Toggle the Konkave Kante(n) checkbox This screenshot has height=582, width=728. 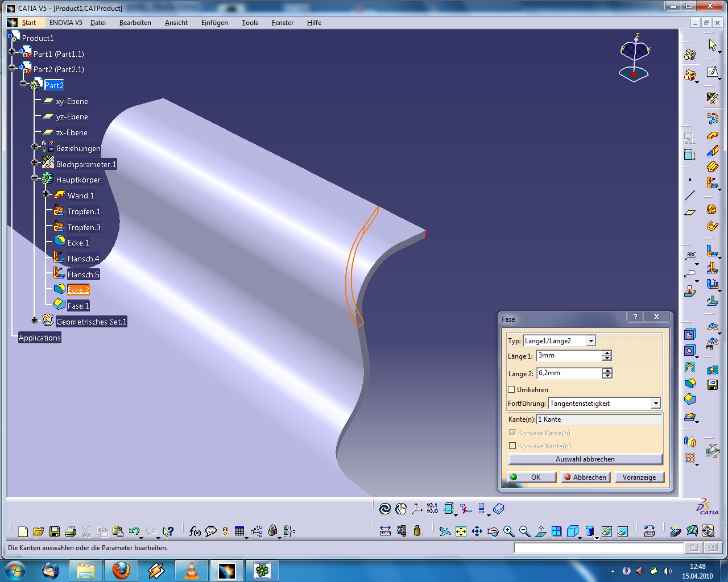(512, 446)
